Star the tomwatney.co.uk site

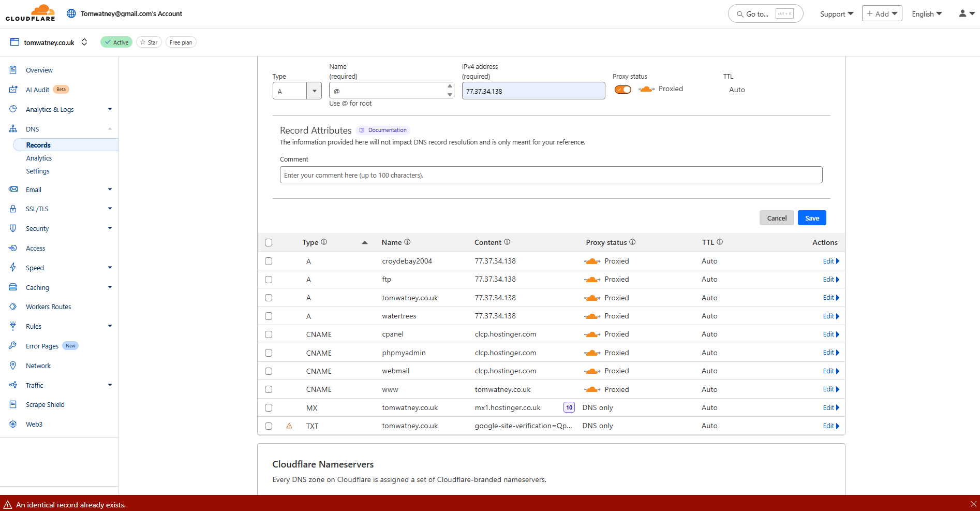pos(149,42)
